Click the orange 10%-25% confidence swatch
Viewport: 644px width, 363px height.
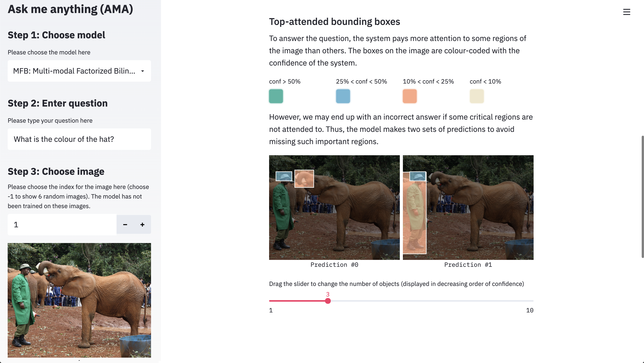point(410,96)
